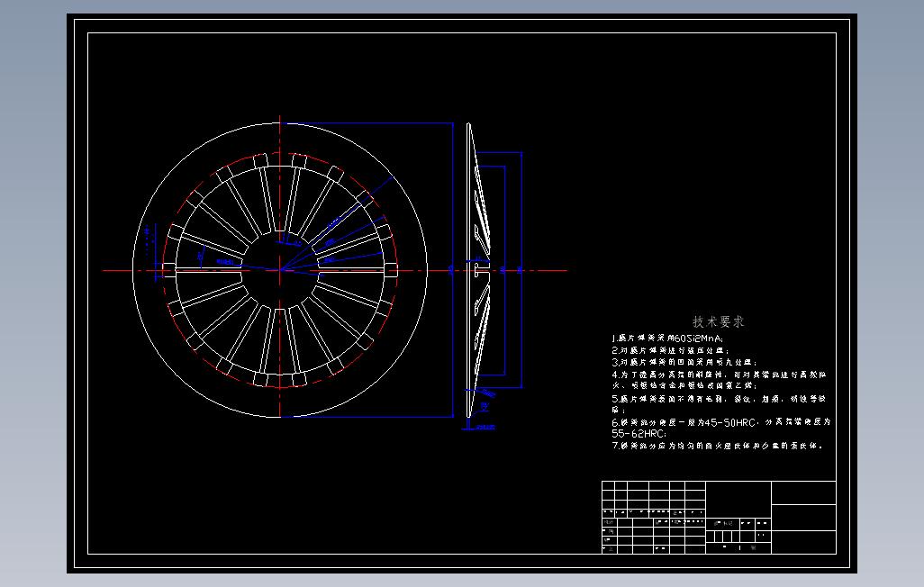The image size is (924, 587).
Task: Click the circular diaphragm spring front view
Action: (280, 270)
